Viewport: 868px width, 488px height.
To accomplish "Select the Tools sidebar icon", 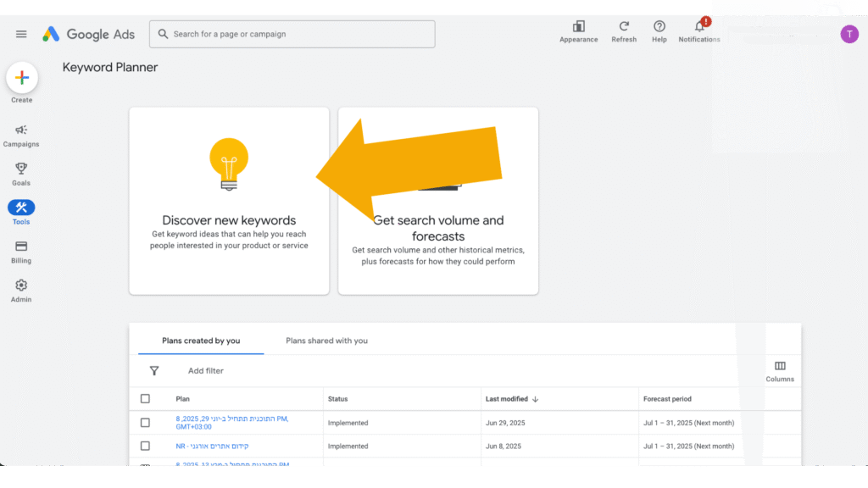I will tap(21, 208).
